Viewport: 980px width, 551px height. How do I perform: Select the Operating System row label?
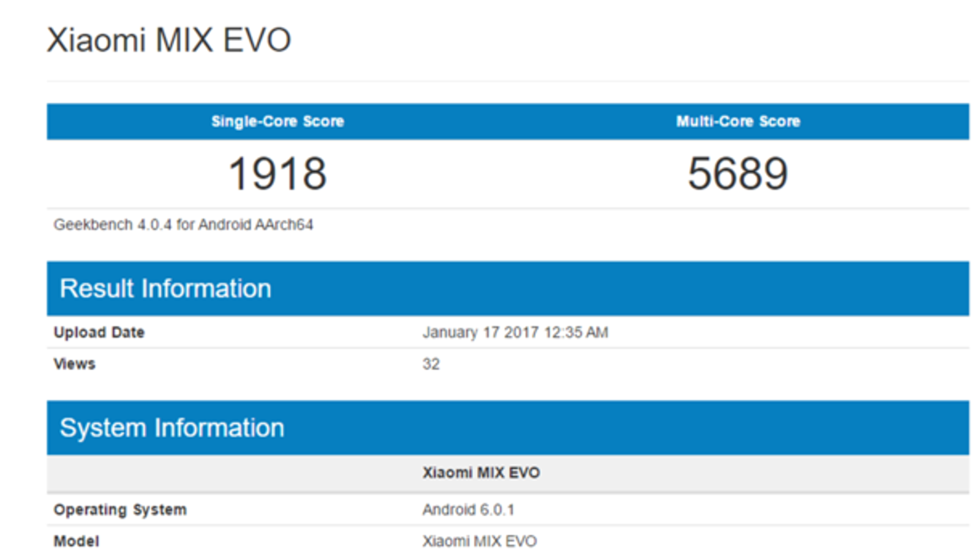(120, 510)
